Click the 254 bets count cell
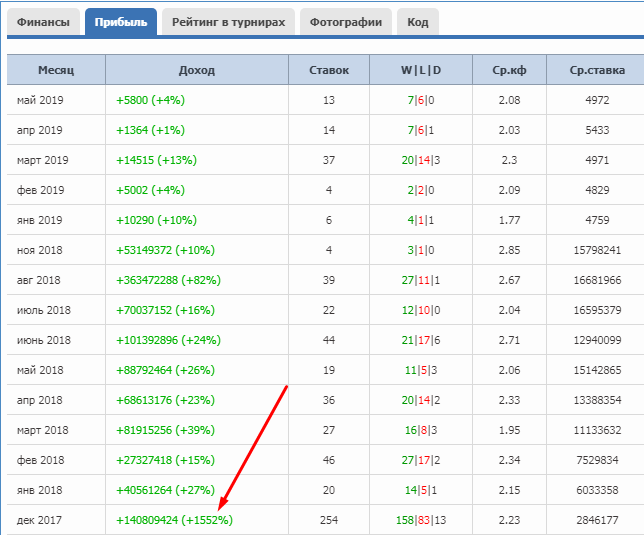 pyautogui.click(x=329, y=520)
